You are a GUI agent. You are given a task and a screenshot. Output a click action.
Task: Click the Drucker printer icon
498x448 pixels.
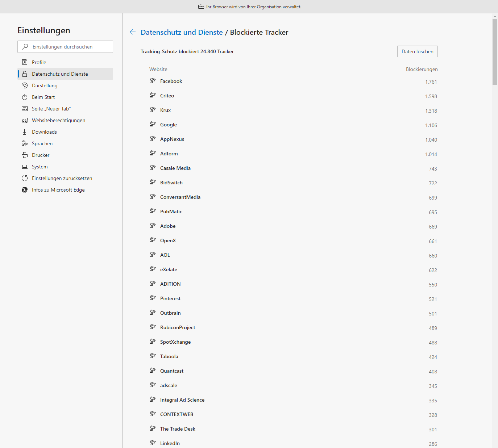(25, 155)
